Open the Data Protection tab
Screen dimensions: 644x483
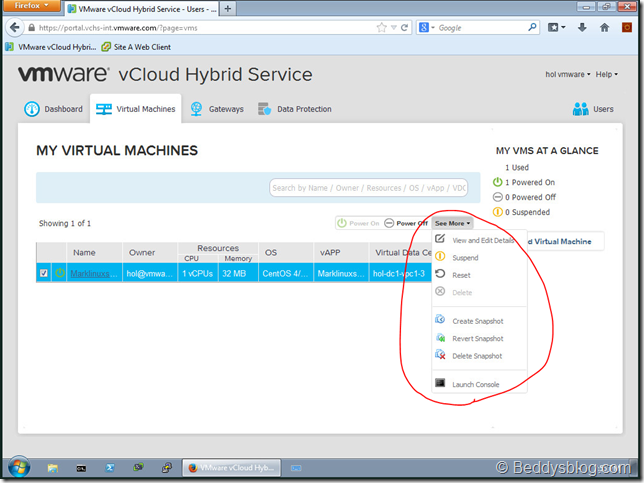click(295, 109)
